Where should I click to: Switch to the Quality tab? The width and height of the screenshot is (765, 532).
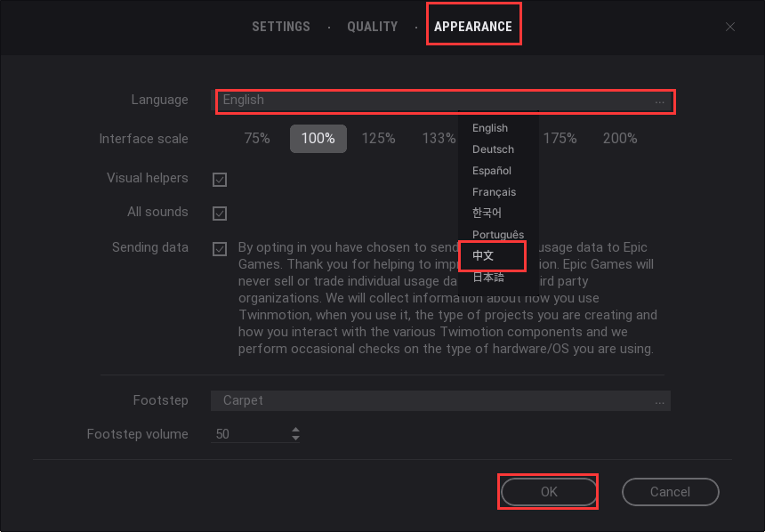pos(372,27)
